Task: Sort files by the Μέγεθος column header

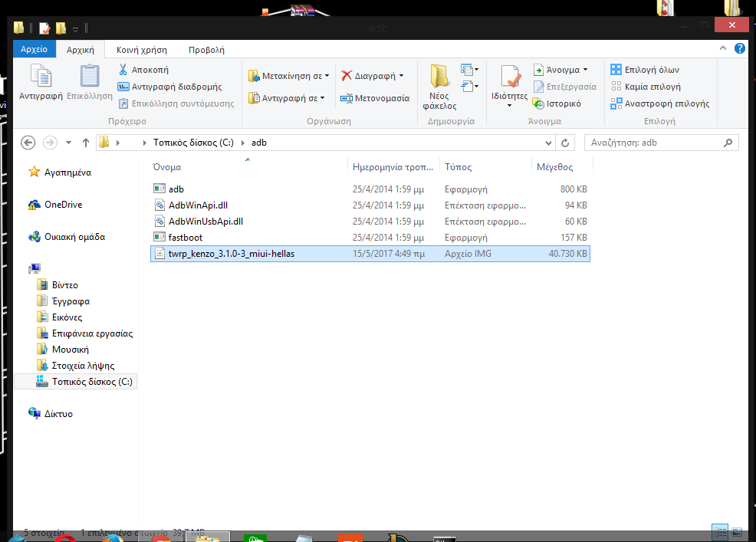Action: click(554, 167)
